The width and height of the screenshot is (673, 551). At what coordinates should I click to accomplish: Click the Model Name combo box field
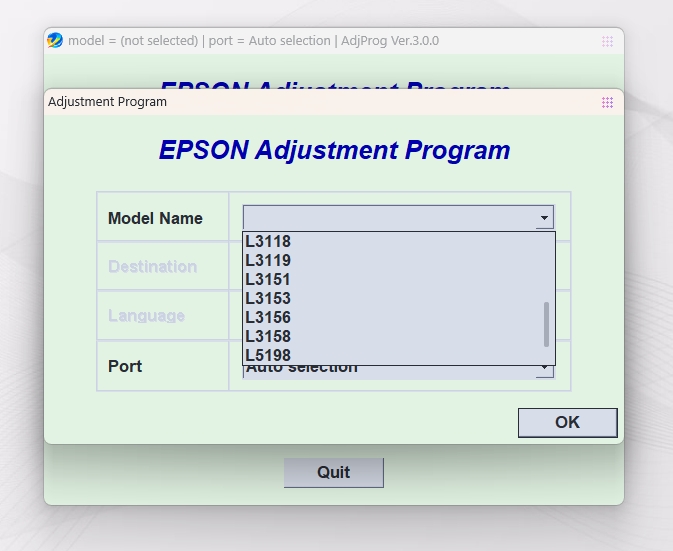(398, 218)
